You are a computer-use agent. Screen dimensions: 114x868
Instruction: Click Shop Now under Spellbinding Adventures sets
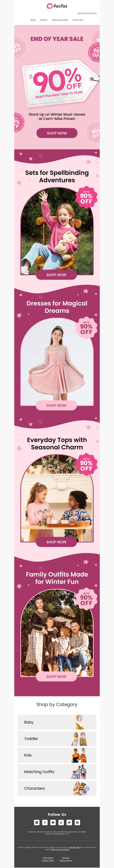56,275
